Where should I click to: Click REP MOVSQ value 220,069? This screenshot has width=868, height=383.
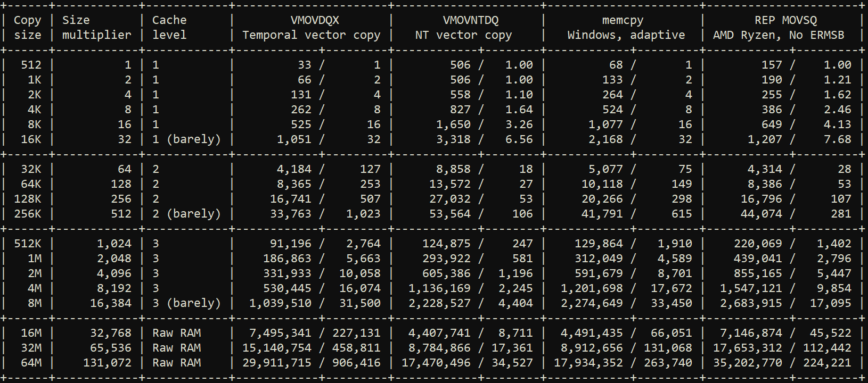(x=758, y=244)
